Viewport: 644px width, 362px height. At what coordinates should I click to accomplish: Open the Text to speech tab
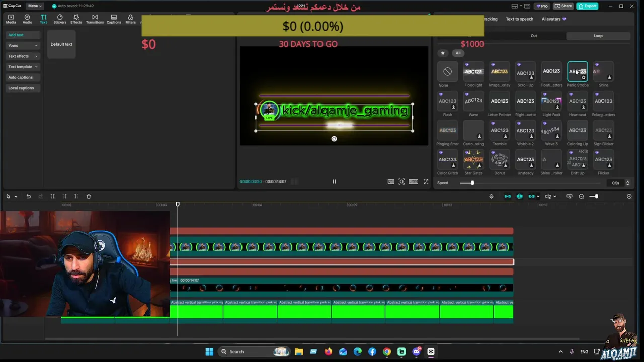pyautogui.click(x=519, y=19)
